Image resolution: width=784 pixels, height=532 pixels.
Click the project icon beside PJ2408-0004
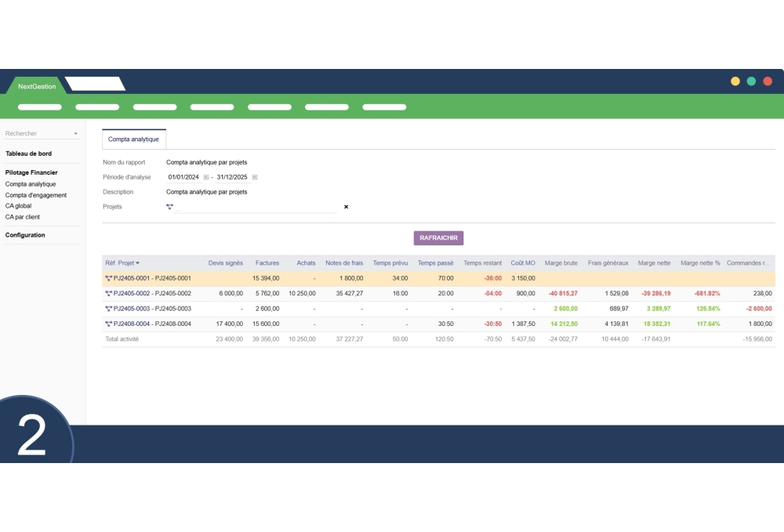click(x=108, y=323)
